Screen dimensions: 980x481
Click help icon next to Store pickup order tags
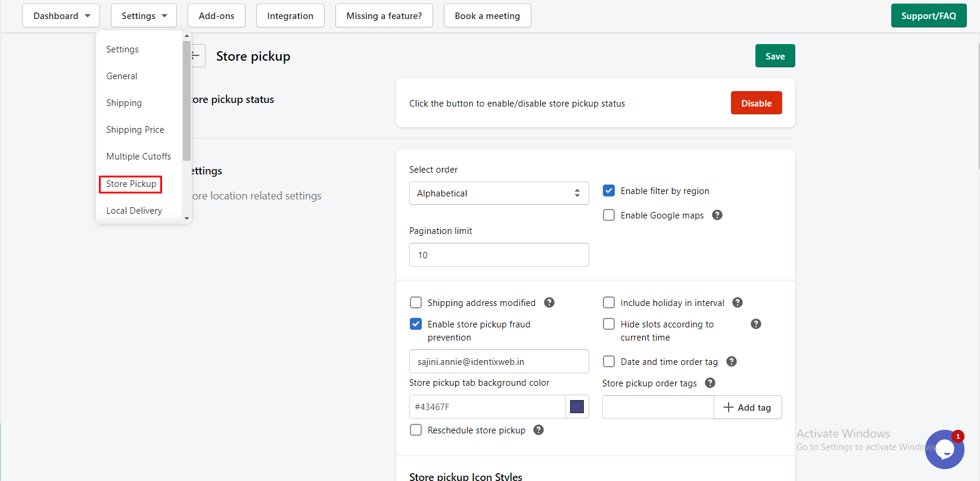[x=710, y=383]
